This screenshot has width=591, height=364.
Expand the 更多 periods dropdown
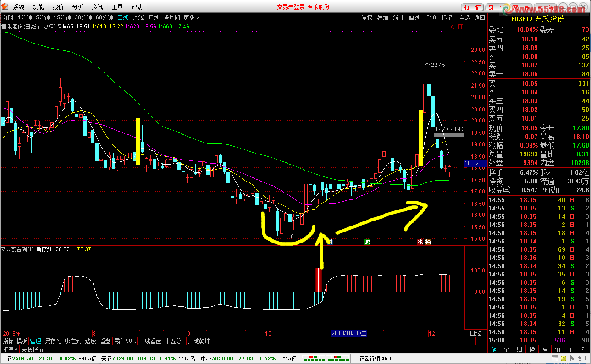tap(192, 17)
